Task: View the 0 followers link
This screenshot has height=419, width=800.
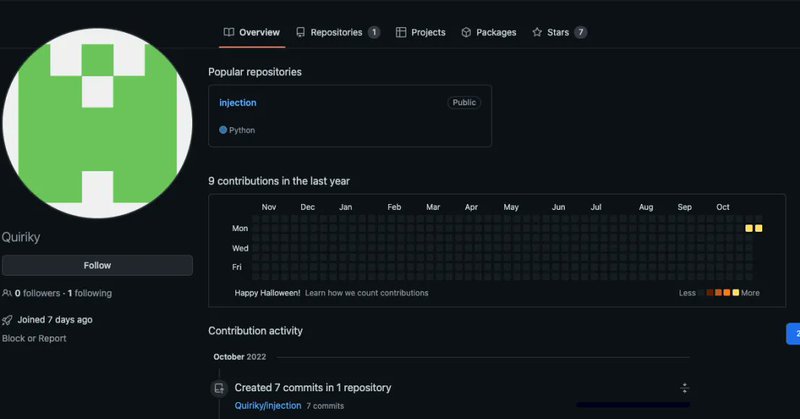Action: [x=37, y=293]
